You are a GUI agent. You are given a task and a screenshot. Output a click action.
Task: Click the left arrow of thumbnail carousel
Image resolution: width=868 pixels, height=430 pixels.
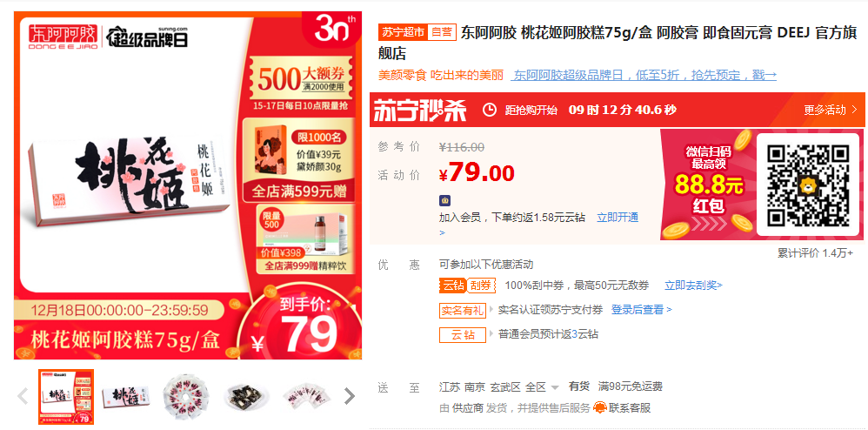click(23, 396)
